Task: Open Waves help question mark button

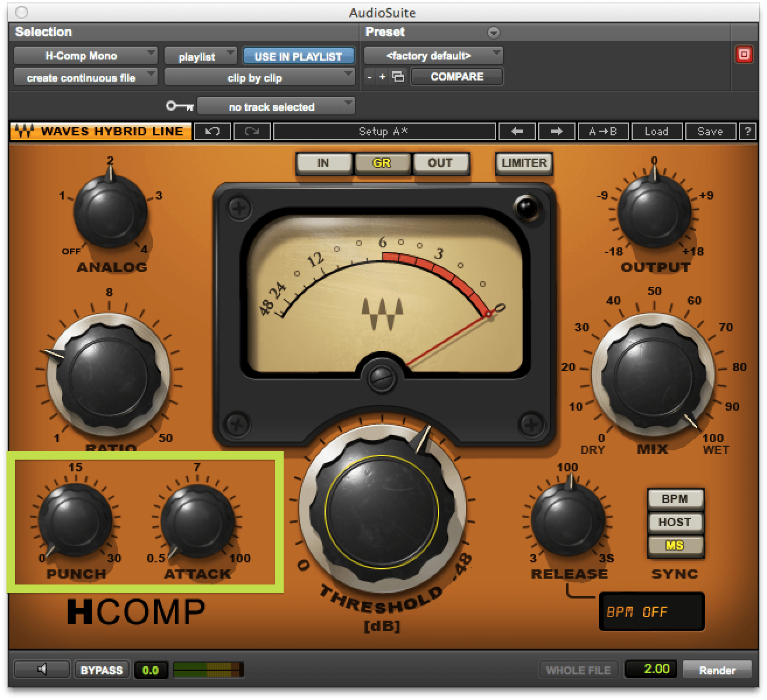Action: click(x=748, y=131)
